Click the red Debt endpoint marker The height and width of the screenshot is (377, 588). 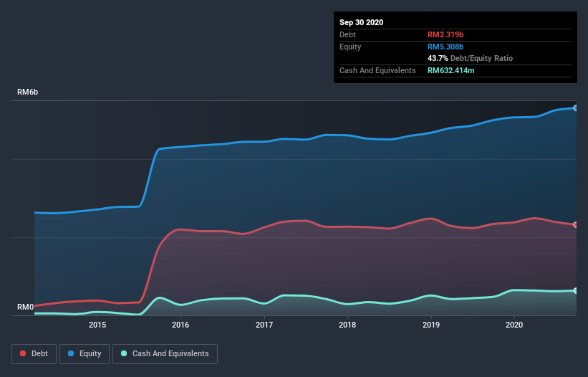click(x=576, y=225)
